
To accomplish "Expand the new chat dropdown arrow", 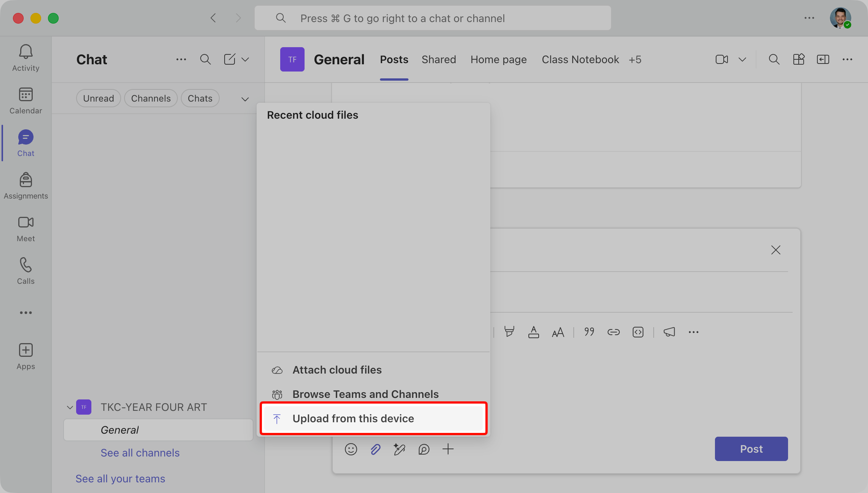I will (245, 59).
